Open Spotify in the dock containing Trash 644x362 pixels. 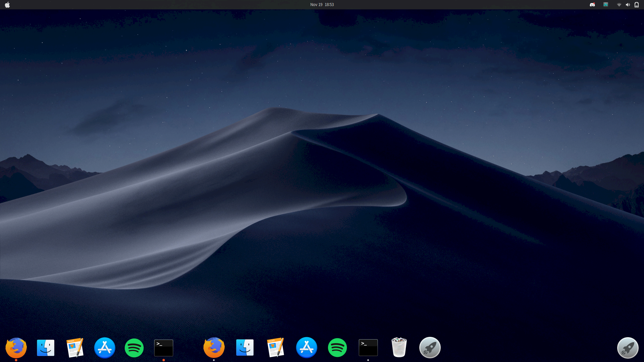tap(337, 348)
